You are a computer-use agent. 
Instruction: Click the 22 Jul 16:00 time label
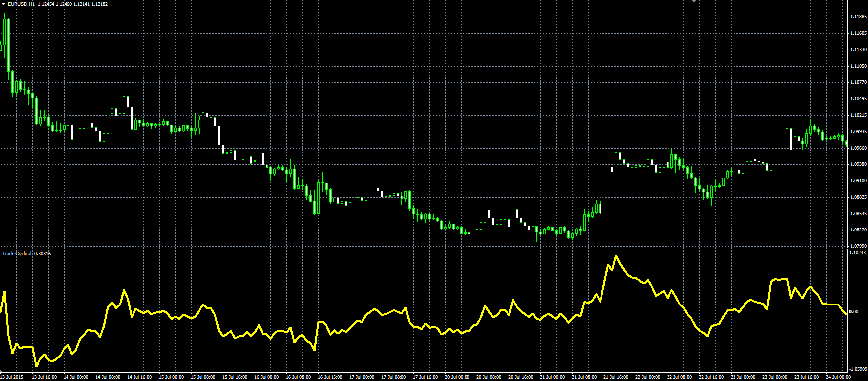point(711,377)
